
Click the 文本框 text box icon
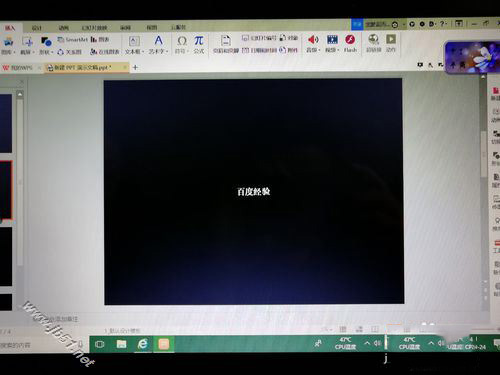click(x=134, y=41)
